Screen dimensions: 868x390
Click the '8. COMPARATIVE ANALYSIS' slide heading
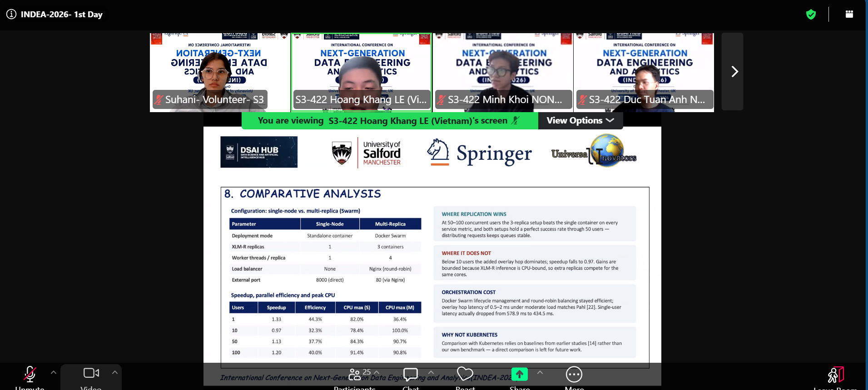(x=303, y=194)
